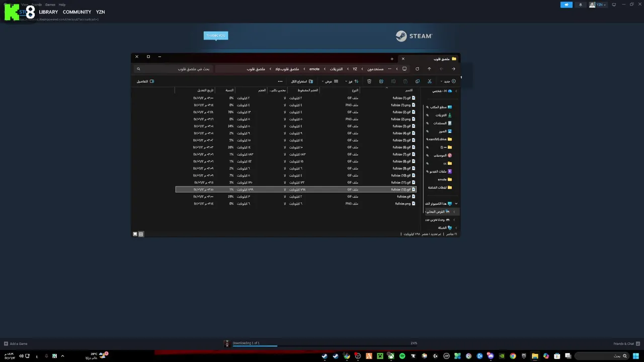Click the details pane التفاصيل button
The image size is (644, 362).
[145, 81]
